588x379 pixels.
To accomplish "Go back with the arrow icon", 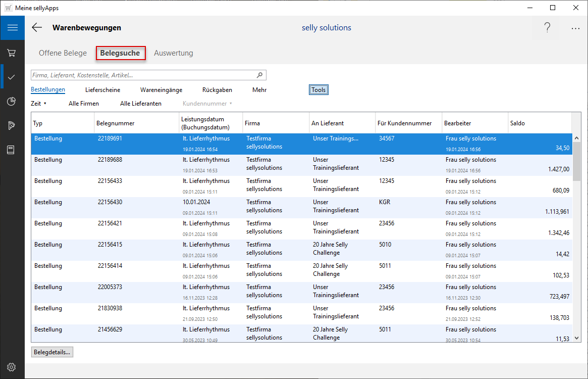I will pos(37,28).
